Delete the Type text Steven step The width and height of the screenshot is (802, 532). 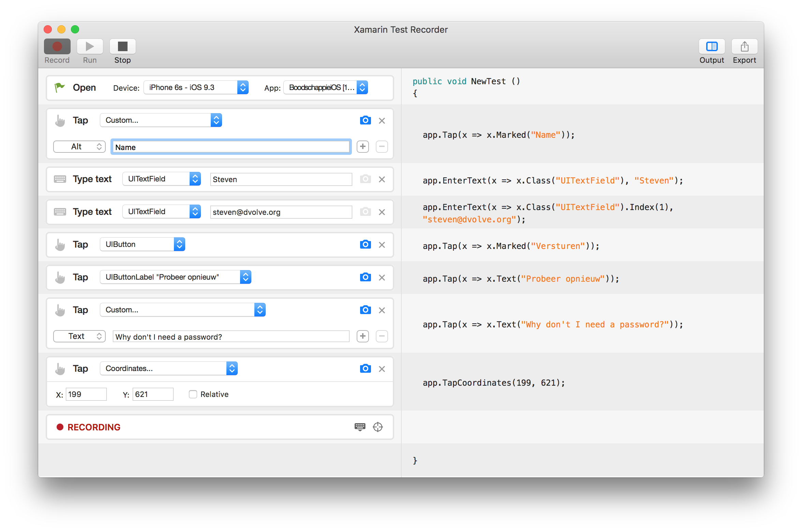(382, 179)
